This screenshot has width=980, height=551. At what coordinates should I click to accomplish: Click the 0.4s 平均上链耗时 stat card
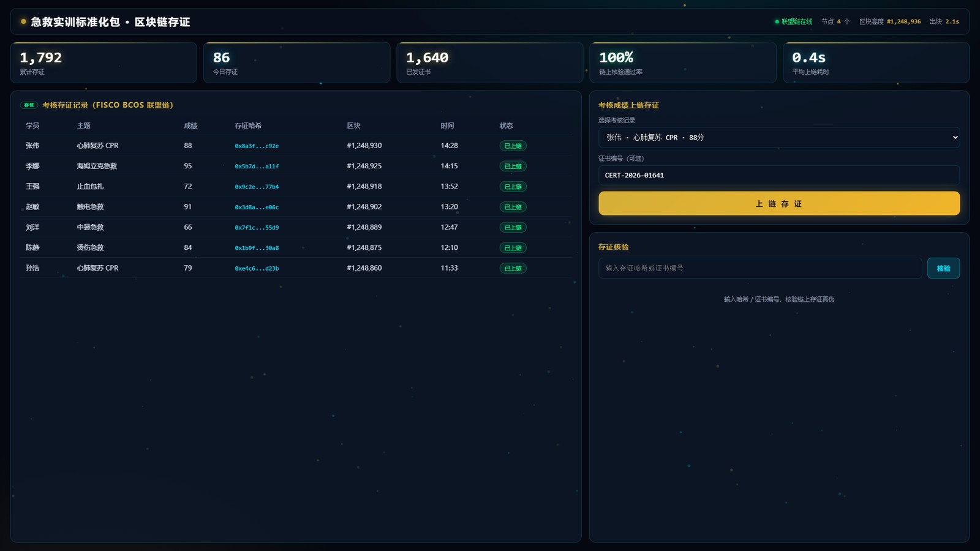point(876,62)
